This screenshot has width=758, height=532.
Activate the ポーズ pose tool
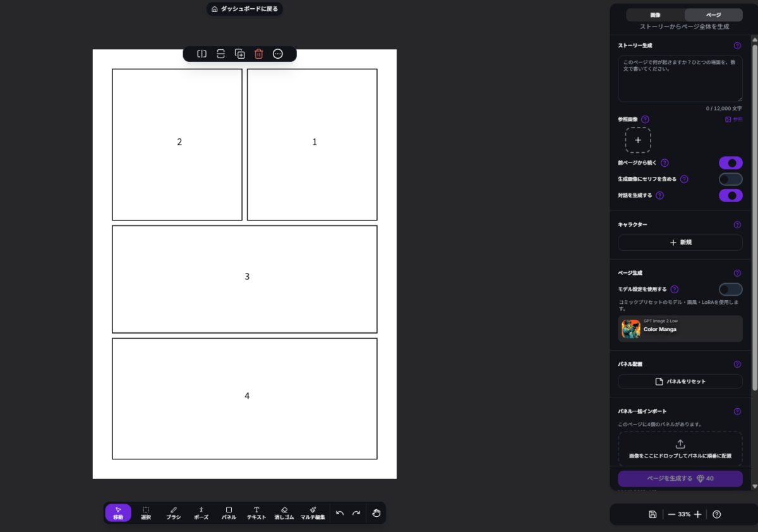201,513
